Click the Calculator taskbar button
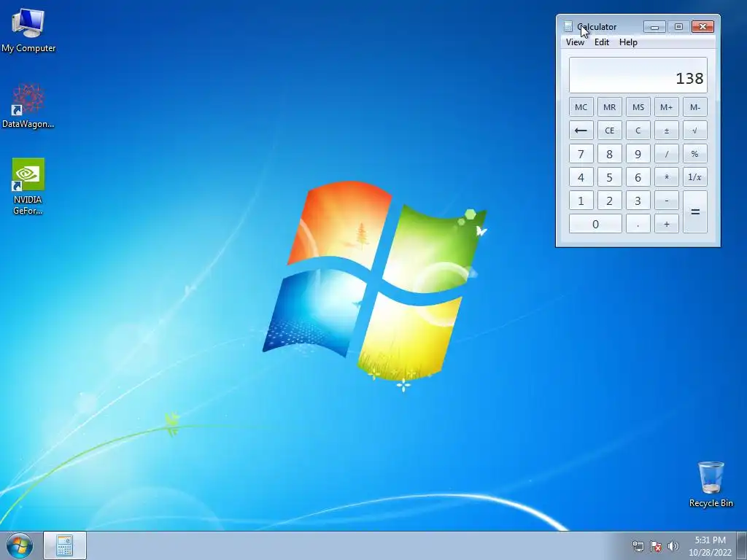The width and height of the screenshot is (747, 560). pos(65,545)
